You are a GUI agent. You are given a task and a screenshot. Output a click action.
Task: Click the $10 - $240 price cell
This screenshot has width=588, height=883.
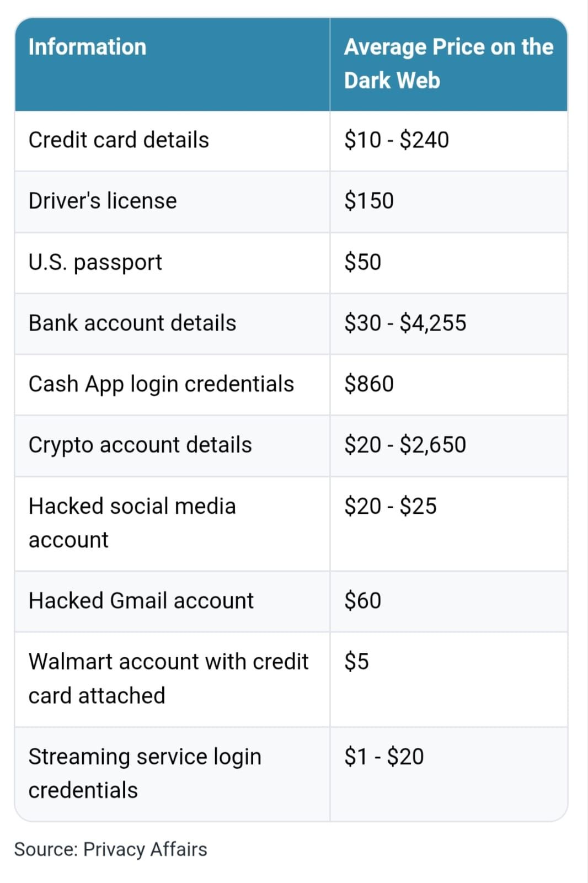click(x=396, y=140)
